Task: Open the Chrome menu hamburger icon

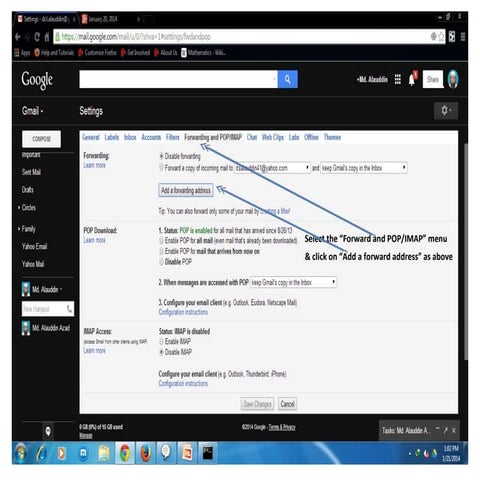Action: click(x=463, y=37)
